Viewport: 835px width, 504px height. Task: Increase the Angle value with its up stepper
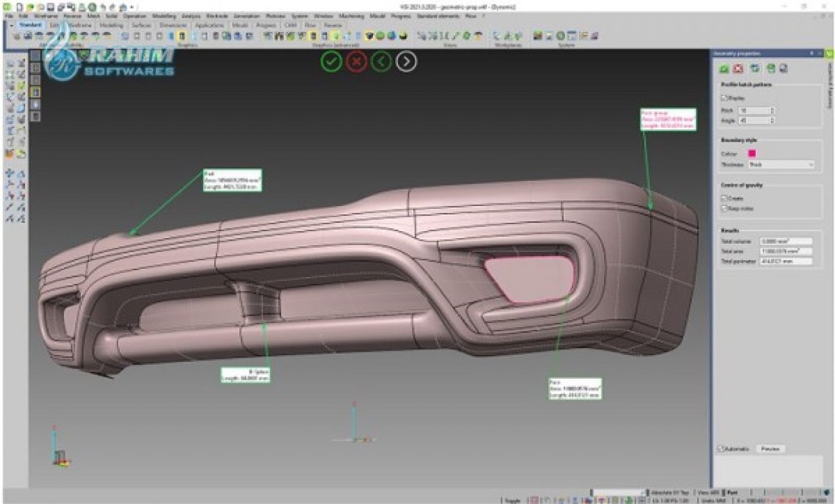click(x=772, y=119)
